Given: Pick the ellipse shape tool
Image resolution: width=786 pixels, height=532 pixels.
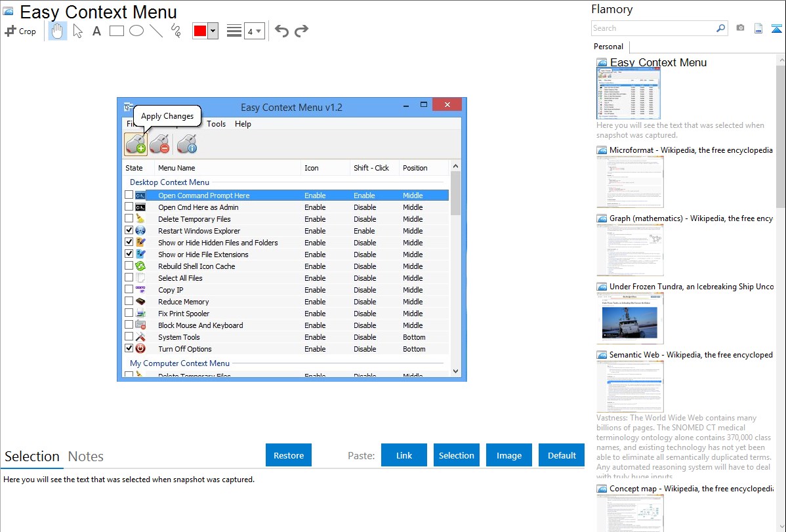Looking at the screenshot, I should [x=136, y=31].
